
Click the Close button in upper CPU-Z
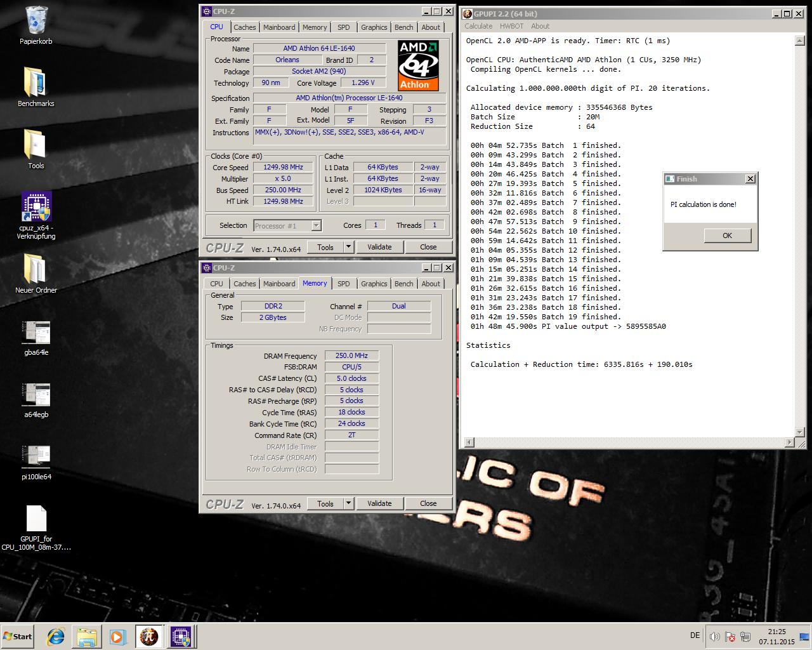[428, 247]
